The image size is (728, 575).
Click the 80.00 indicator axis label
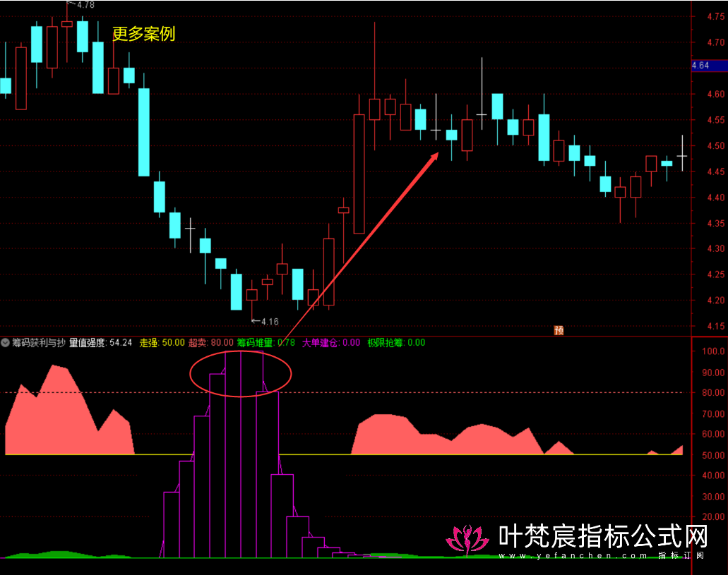(x=713, y=392)
